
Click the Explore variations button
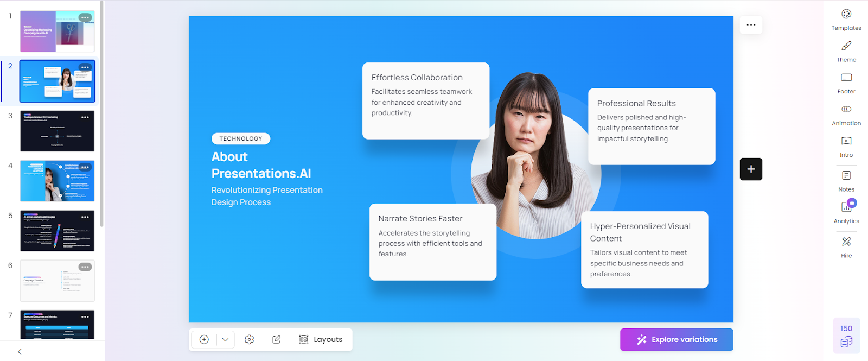click(676, 339)
